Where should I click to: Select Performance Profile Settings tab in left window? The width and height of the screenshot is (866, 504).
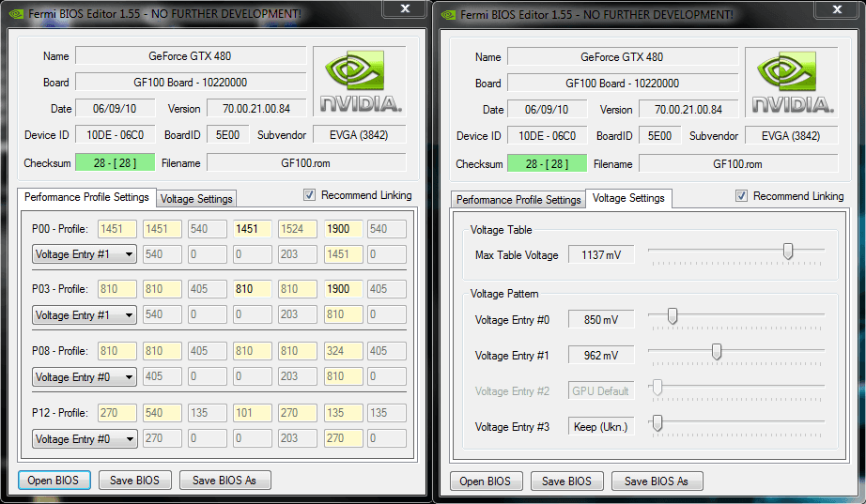pyautogui.click(x=86, y=197)
